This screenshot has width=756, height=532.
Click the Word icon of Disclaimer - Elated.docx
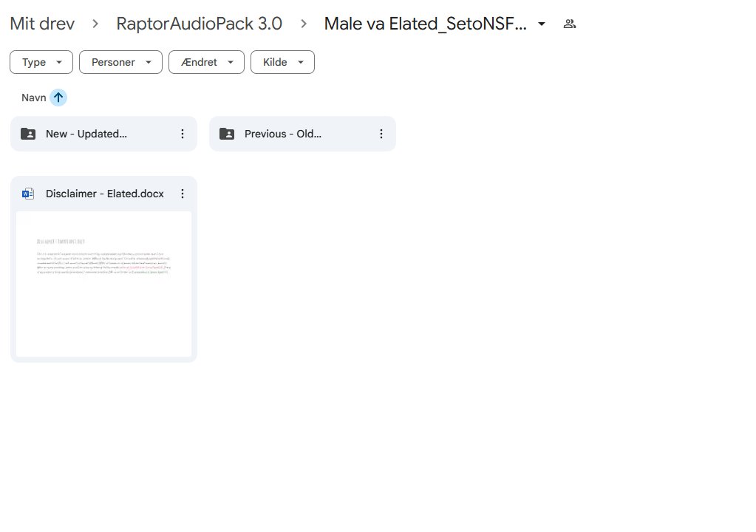pos(28,194)
